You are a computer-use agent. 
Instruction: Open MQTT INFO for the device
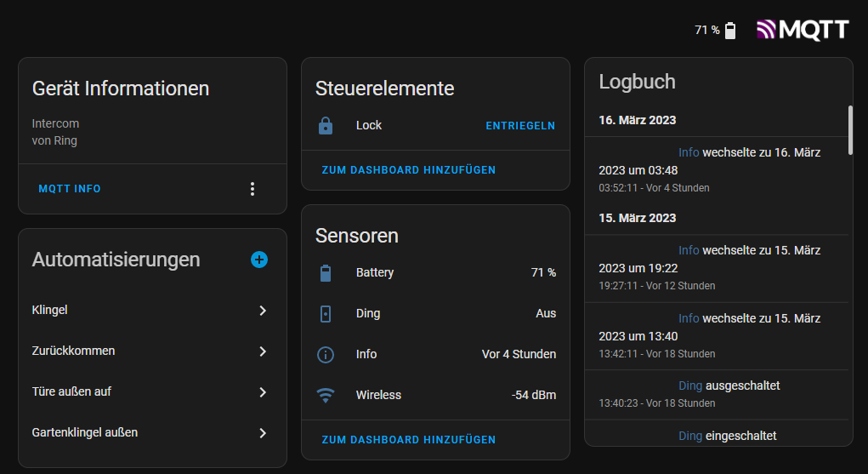[x=70, y=189]
